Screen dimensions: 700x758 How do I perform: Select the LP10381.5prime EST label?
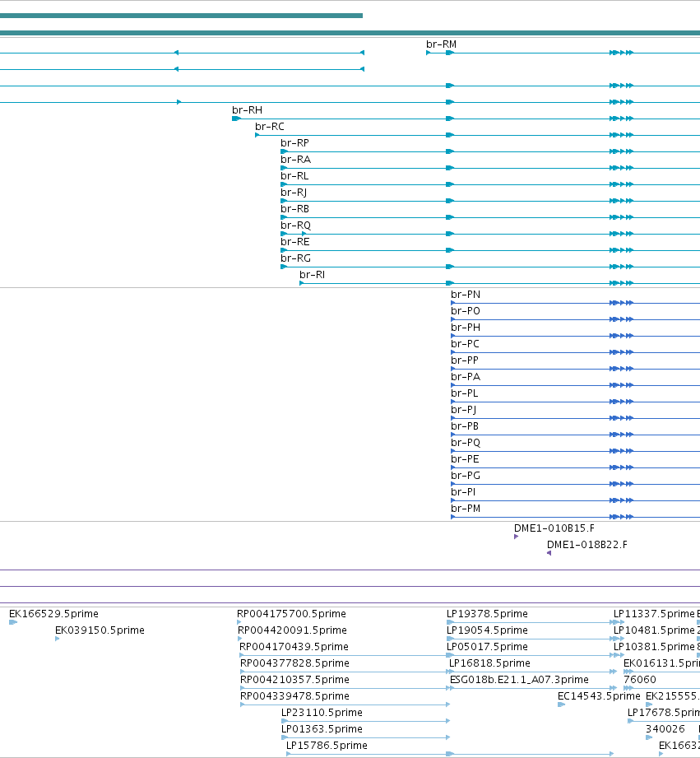[x=654, y=646]
